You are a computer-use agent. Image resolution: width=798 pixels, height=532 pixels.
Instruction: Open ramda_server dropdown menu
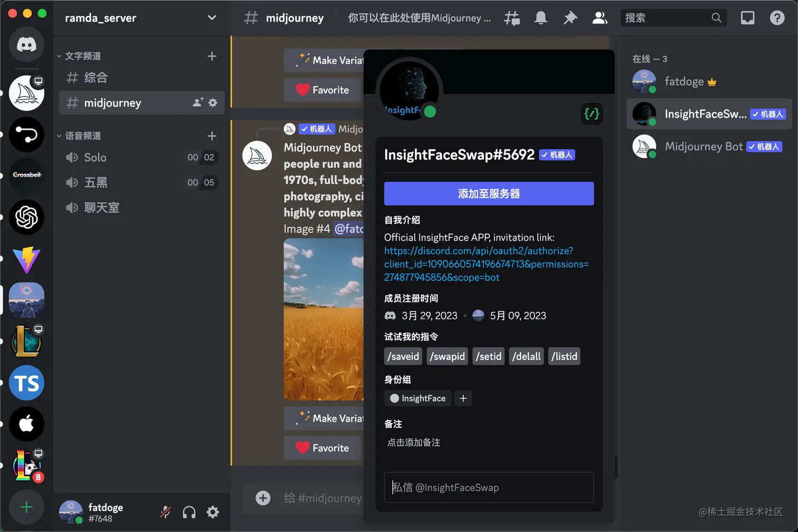141,18
